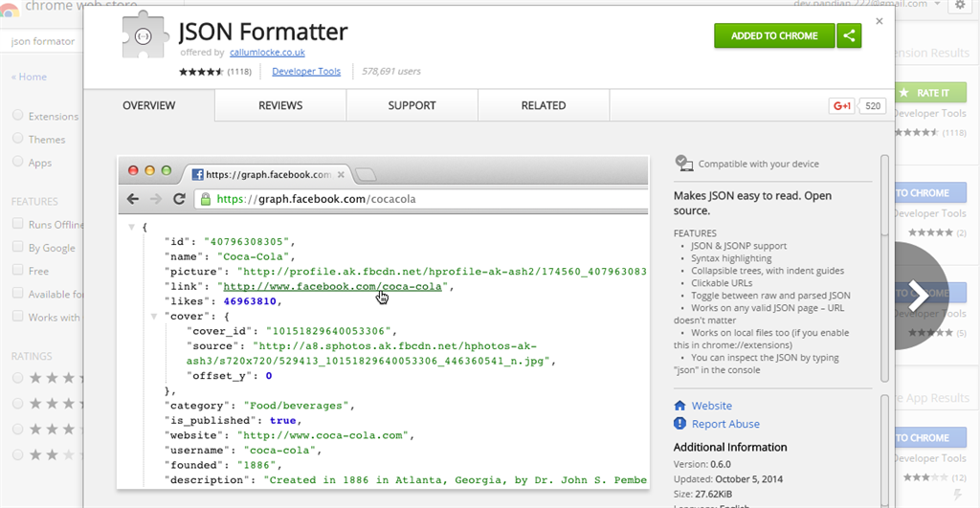
Task: Open the new tab button in the screenshot browser
Action: (366, 174)
